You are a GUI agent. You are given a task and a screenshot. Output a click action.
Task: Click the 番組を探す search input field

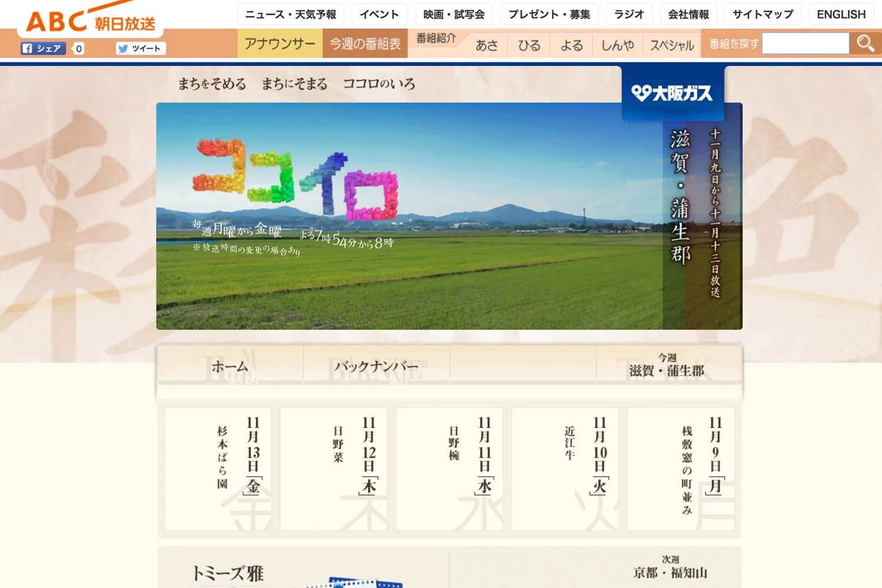[x=806, y=43]
